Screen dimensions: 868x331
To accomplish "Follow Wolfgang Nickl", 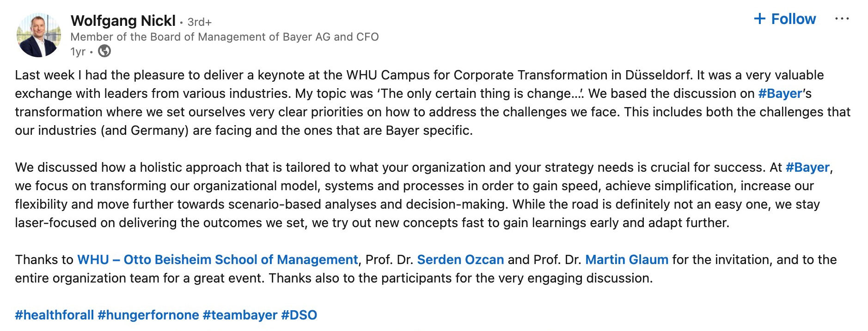I will pos(785,19).
